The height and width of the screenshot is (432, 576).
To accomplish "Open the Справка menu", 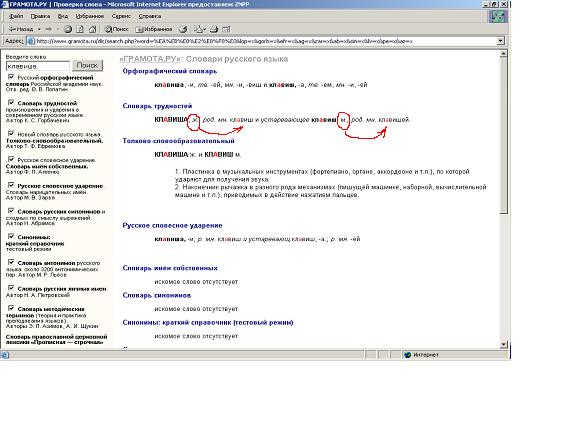I will click(x=150, y=16).
